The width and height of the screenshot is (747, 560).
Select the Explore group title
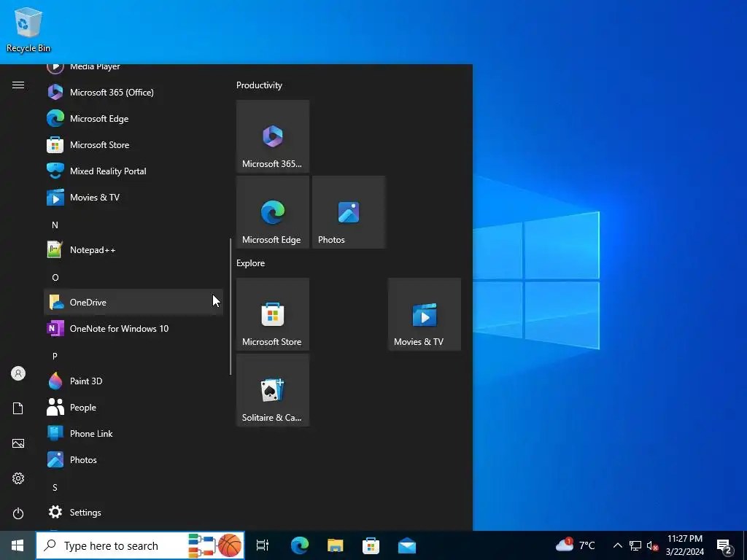point(251,263)
